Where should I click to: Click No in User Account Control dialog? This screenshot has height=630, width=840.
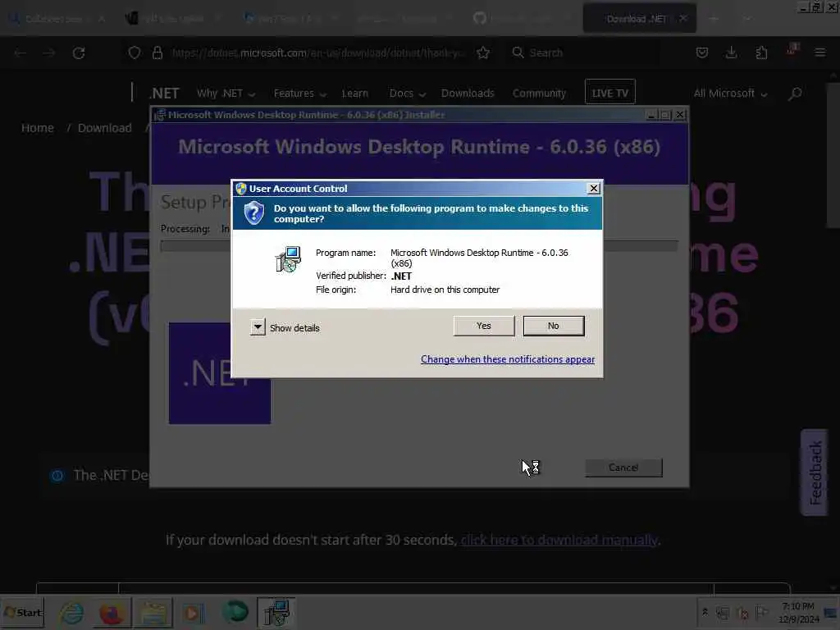coord(554,326)
